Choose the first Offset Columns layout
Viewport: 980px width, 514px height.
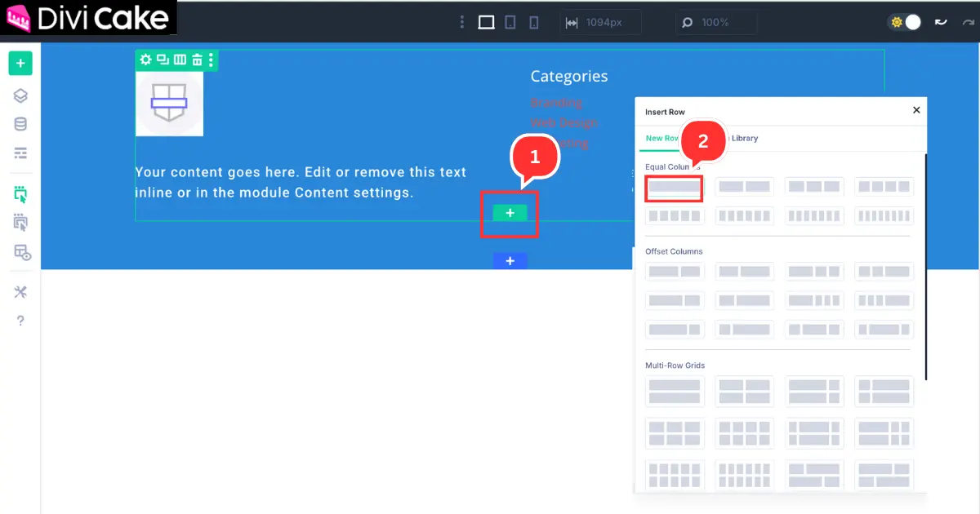pos(675,272)
